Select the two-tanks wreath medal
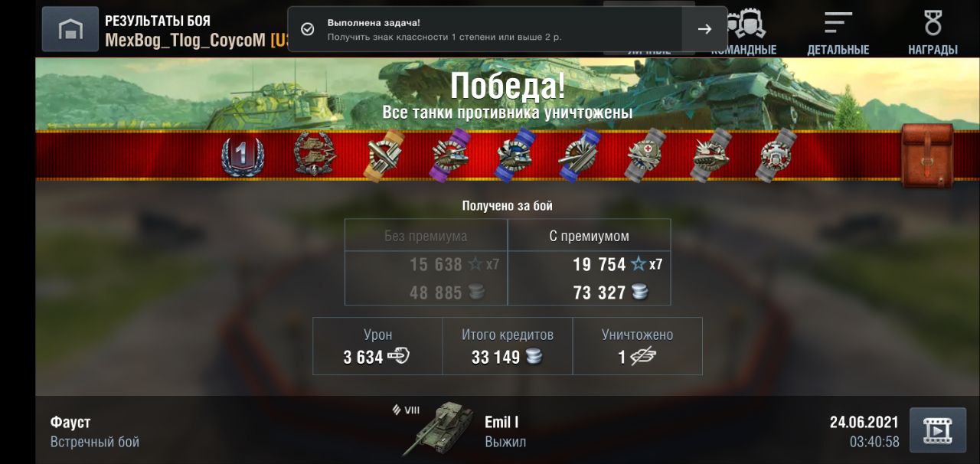Screen dimensions: 980x464 click(315, 154)
